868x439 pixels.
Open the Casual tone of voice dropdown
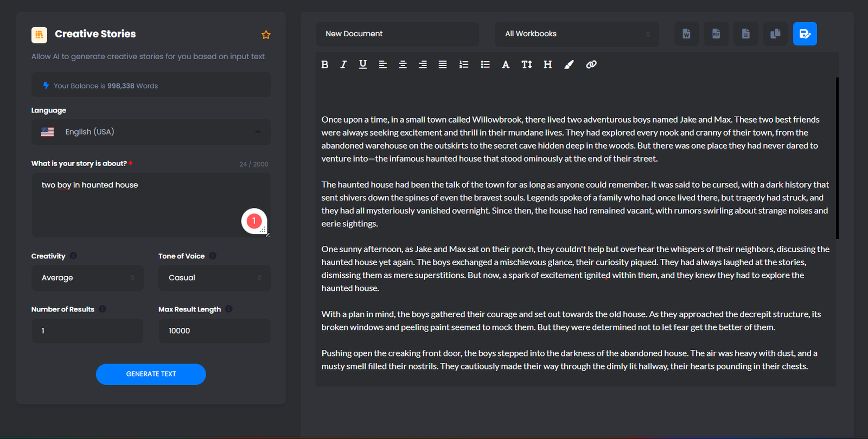(x=214, y=278)
